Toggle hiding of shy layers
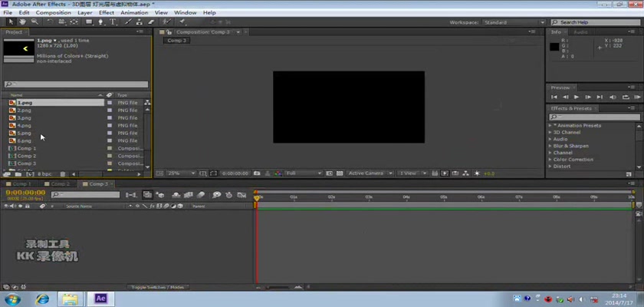Viewport: 644px width, 307px height. (x=176, y=195)
